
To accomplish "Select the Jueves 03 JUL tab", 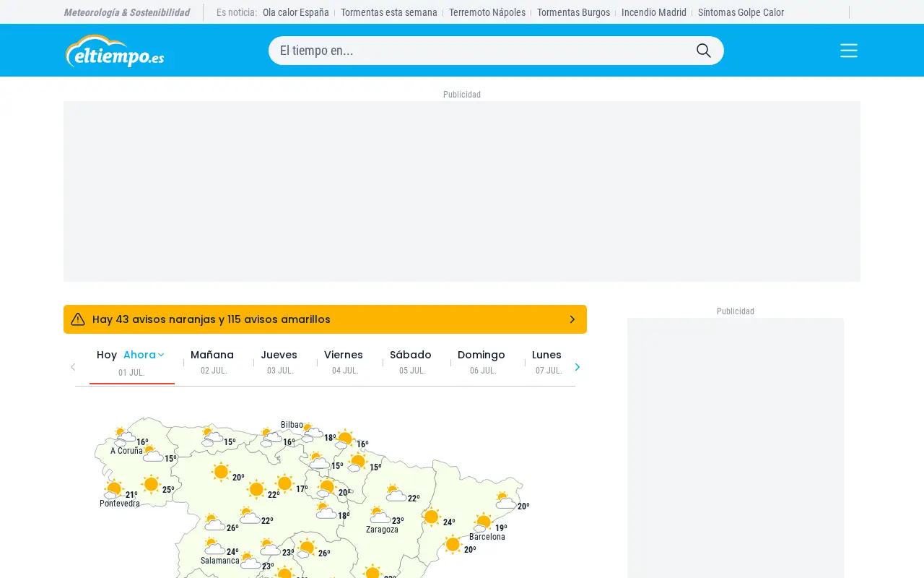I will click(279, 362).
